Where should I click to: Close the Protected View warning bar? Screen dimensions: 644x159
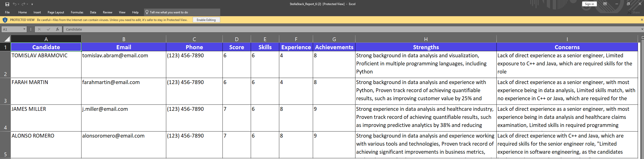(642, 20)
